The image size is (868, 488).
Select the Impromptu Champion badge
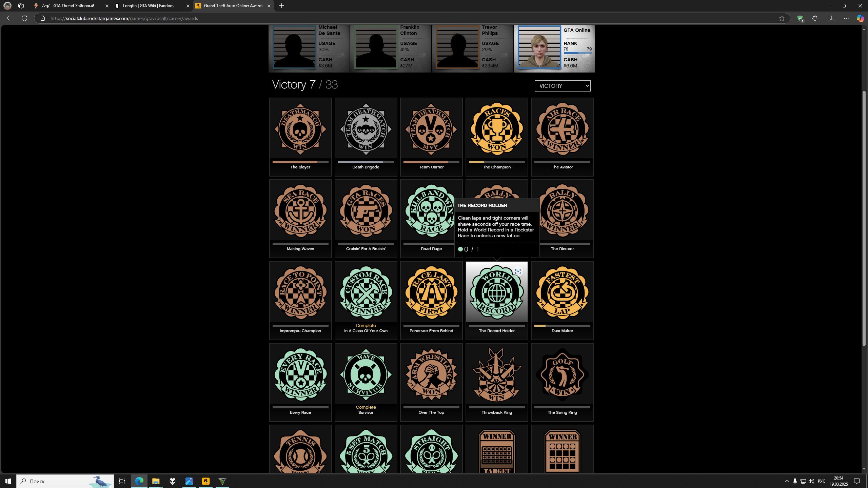point(300,293)
